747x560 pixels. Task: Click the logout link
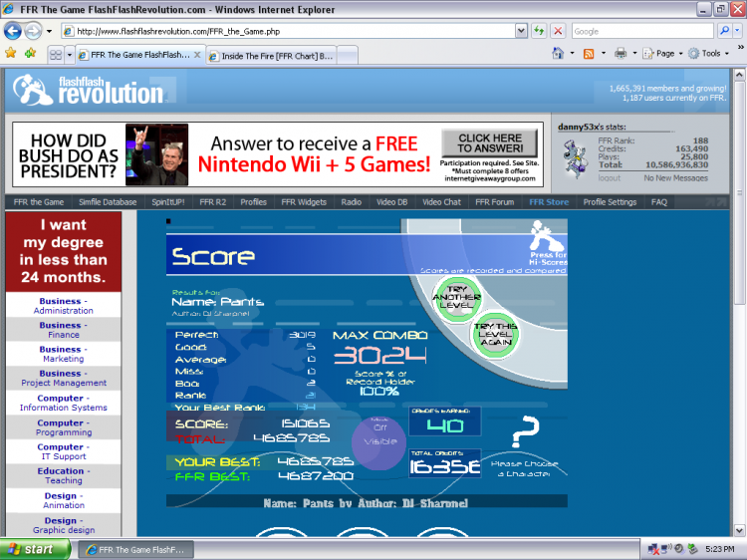click(x=610, y=177)
